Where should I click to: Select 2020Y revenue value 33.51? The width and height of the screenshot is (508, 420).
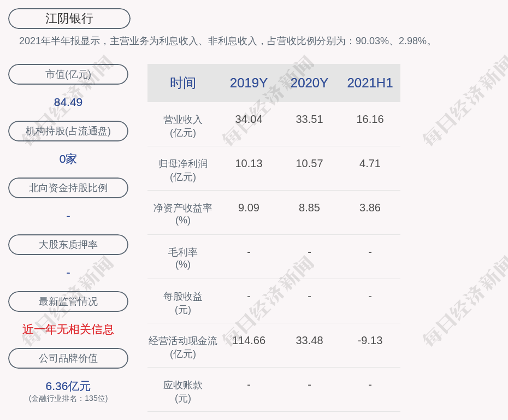(x=309, y=119)
